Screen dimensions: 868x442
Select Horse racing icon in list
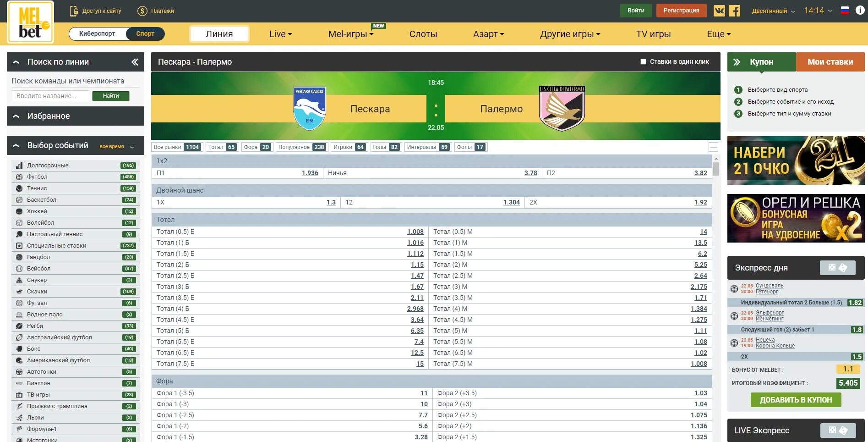[19, 292]
